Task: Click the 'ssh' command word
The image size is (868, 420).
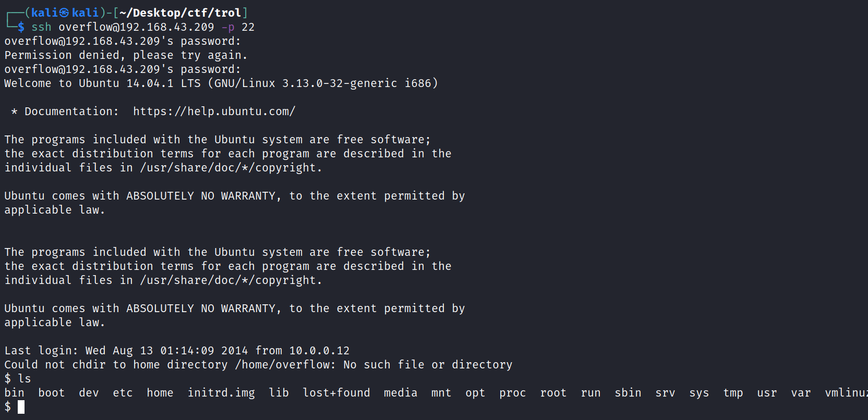Action: (x=41, y=27)
